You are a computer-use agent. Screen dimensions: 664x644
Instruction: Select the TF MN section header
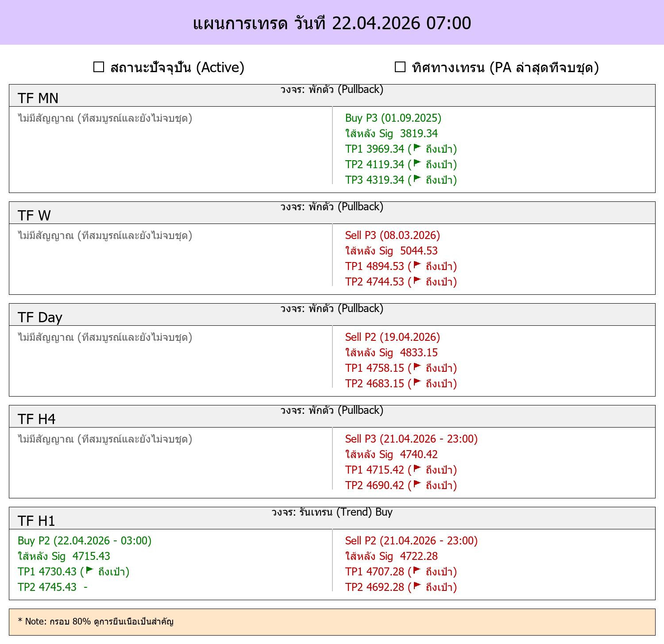coord(332,96)
